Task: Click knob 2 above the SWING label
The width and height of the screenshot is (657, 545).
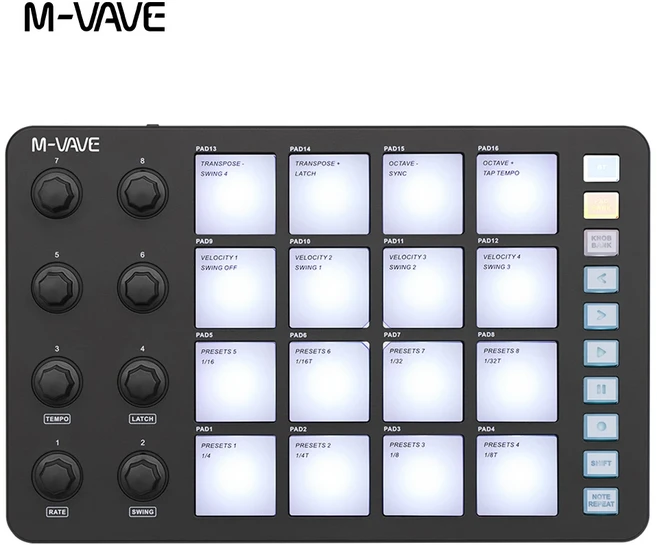Action: coord(143,475)
